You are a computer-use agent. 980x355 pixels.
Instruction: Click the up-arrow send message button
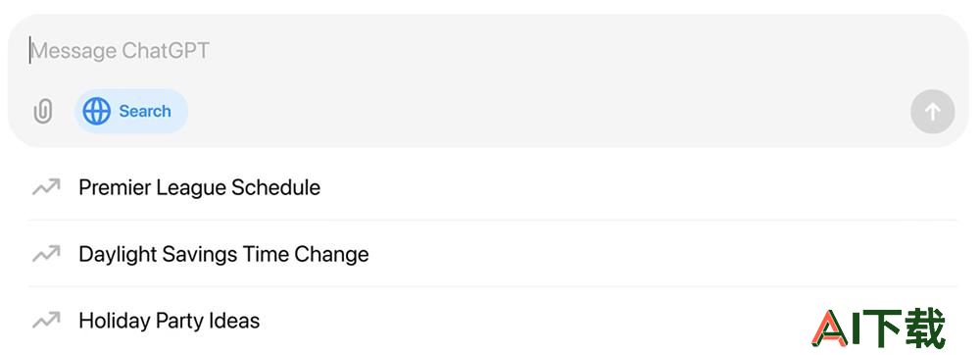pyautogui.click(x=933, y=112)
